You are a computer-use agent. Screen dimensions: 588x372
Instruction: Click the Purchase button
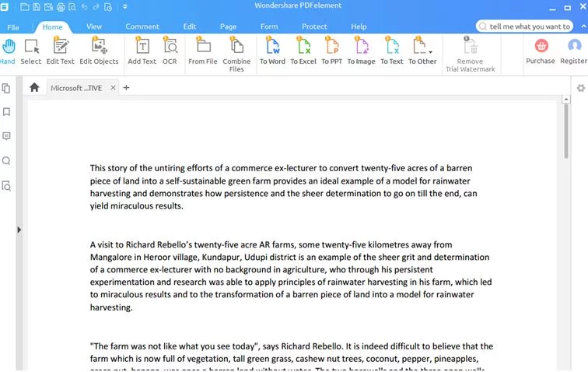pyautogui.click(x=540, y=51)
